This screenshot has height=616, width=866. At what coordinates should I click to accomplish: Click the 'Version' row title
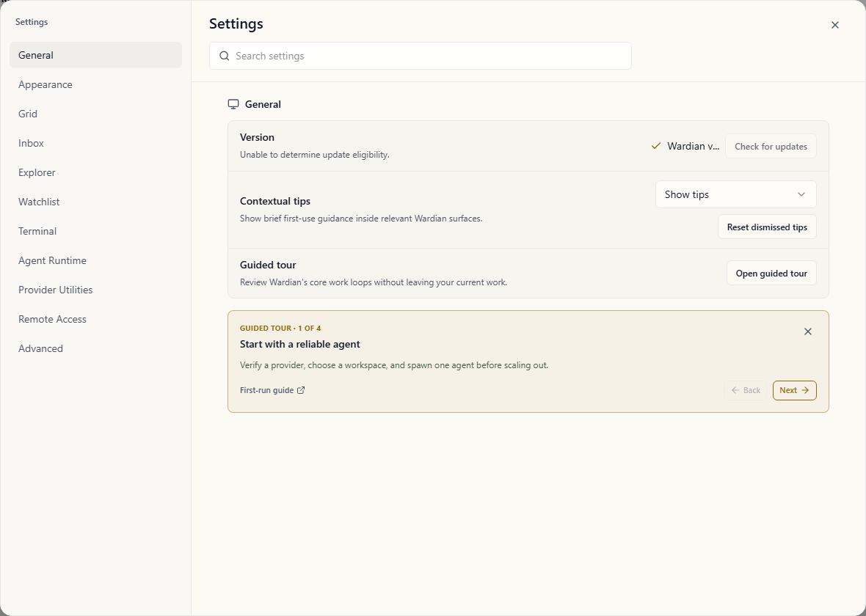[x=257, y=137]
